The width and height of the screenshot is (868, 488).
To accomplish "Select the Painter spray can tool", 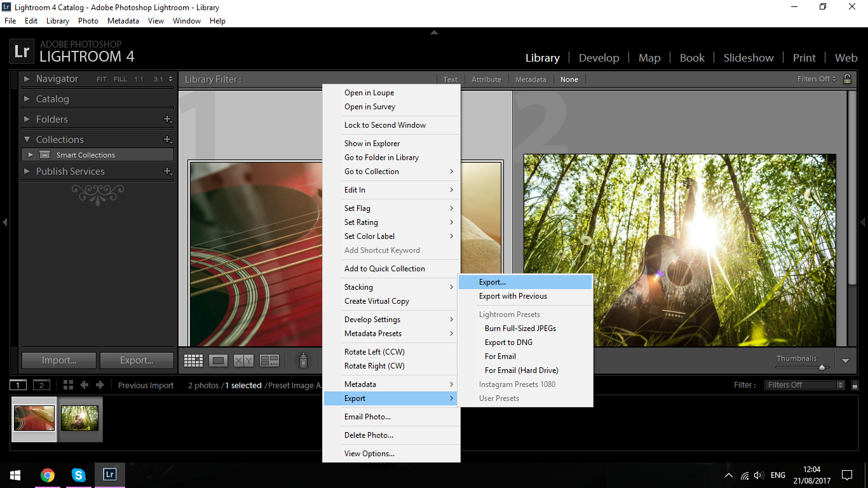I will [x=304, y=360].
